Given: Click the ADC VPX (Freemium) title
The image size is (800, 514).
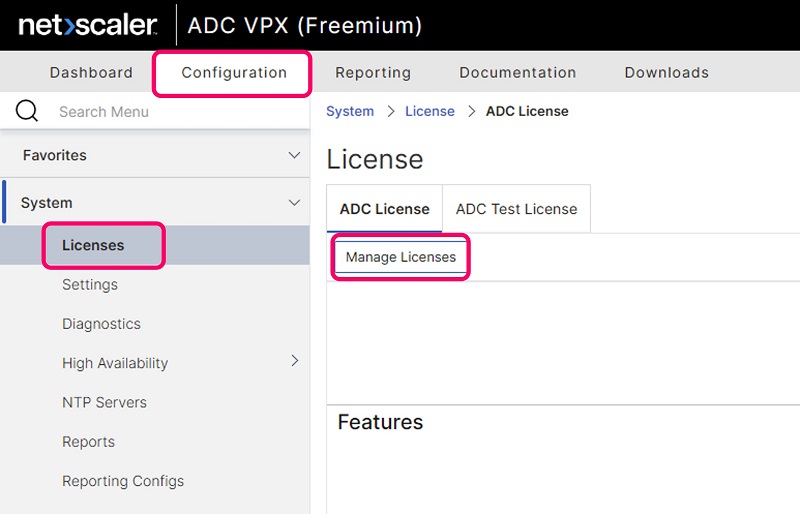Looking at the screenshot, I should [x=305, y=26].
